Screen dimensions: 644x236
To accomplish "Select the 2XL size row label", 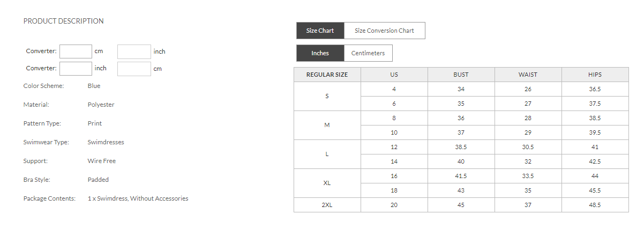I will pos(327,205).
